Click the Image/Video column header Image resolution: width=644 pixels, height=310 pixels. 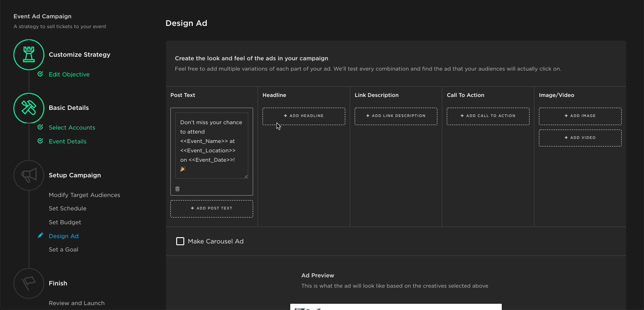(x=556, y=95)
